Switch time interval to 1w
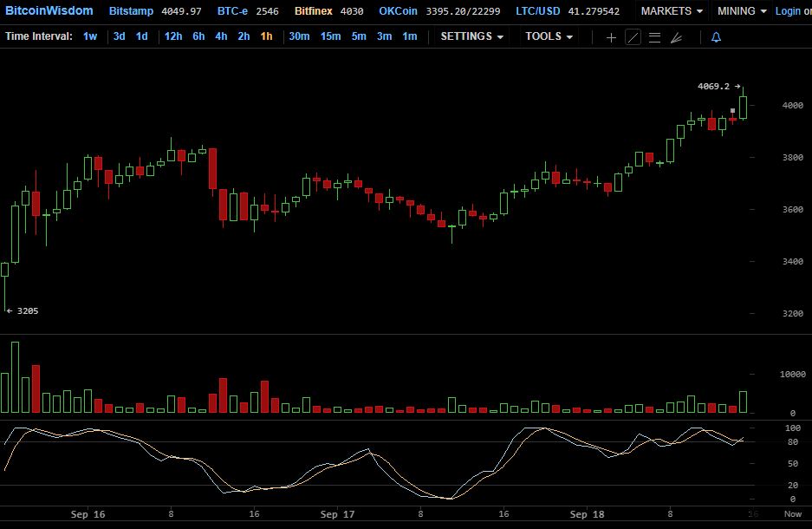Screen dimensions: 812x529 point(90,36)
